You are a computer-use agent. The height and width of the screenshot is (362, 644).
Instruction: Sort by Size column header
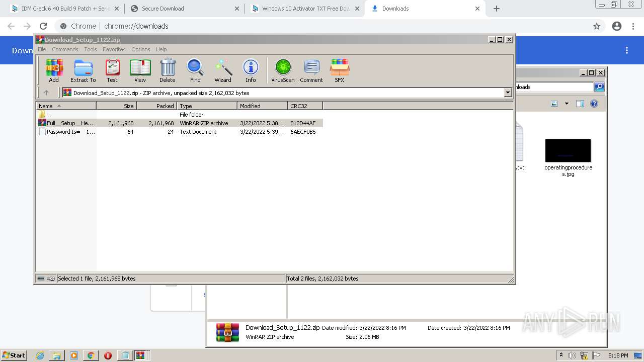coord(116,106)
